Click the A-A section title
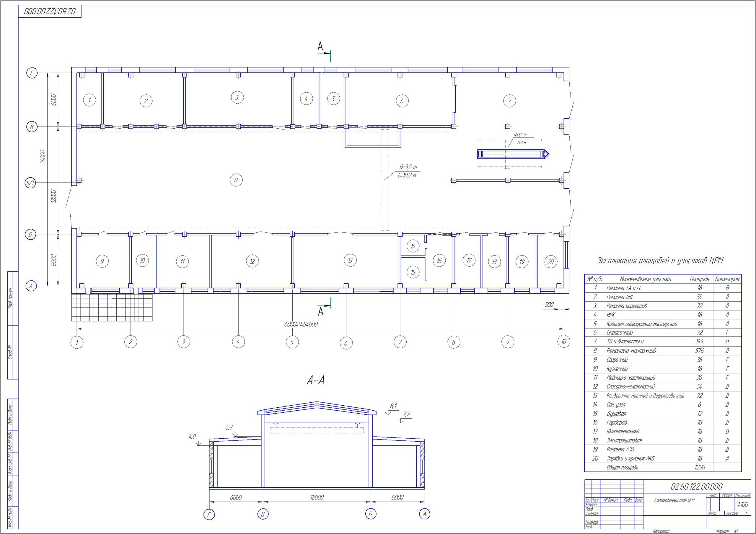The width and height of the screenshot is (756, 534). (315, 381)
